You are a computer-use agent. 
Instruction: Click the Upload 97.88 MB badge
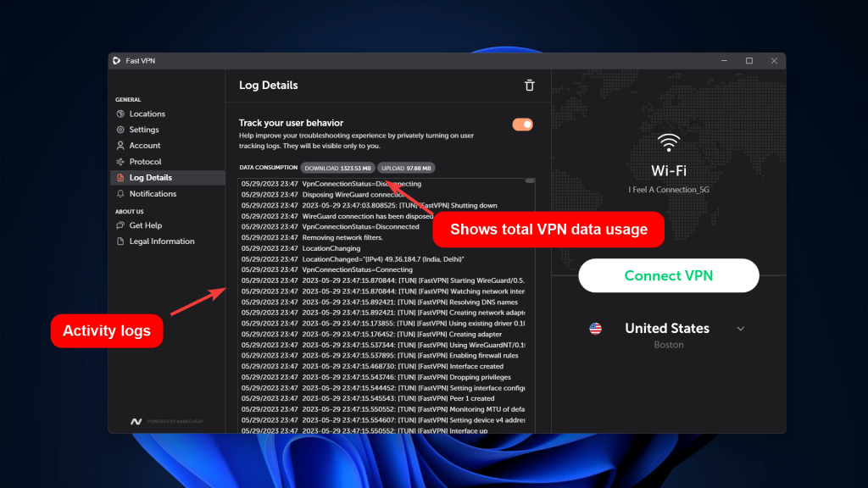[406, 168]
